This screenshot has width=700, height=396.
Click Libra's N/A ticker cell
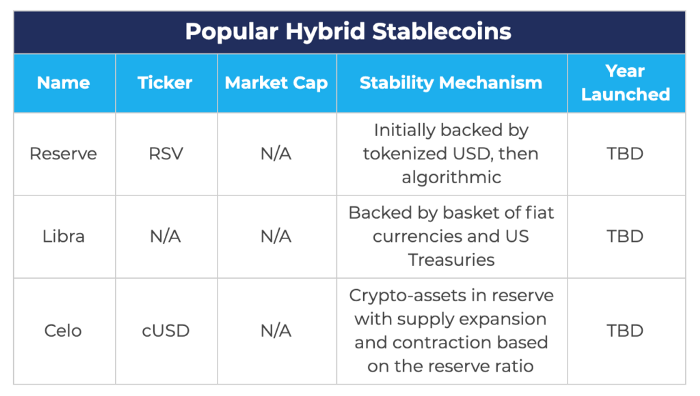[166, 237]
